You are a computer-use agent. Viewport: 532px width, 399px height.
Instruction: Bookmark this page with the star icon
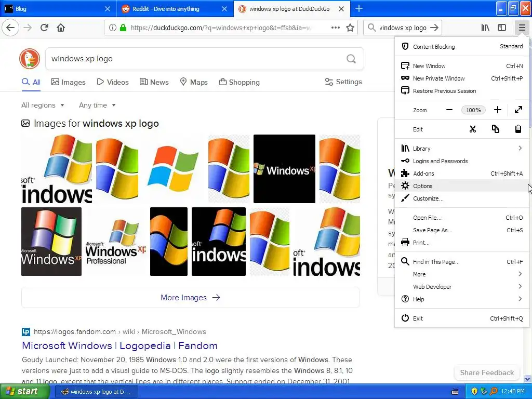point(350,28)
